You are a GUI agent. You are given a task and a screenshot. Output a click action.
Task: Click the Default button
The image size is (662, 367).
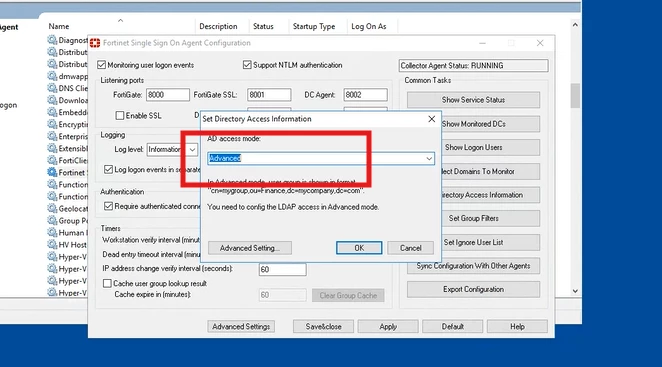pos(453,326)
